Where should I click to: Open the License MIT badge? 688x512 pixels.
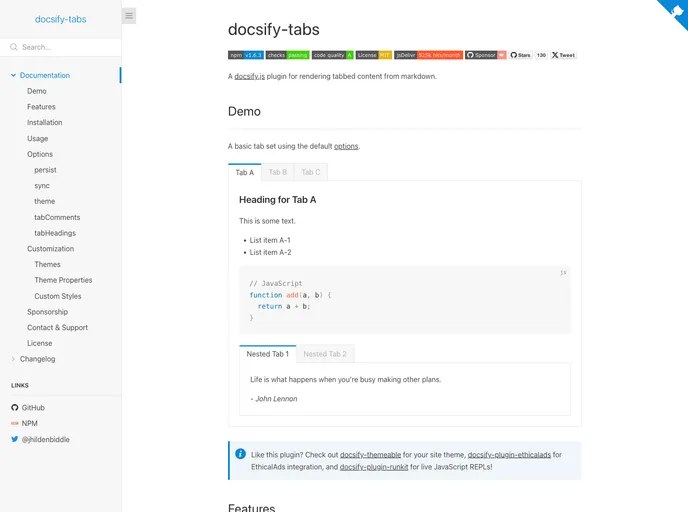[x=374, y=55]
